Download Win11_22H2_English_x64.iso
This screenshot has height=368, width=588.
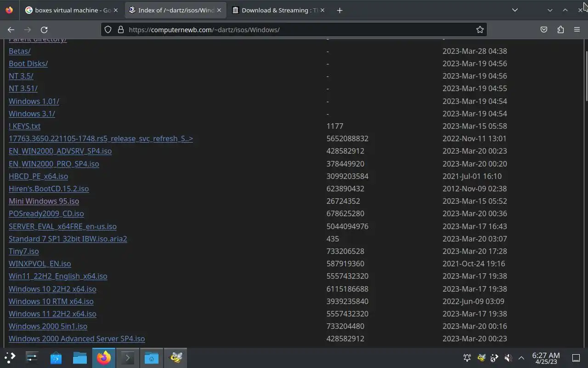tap(58, 276)
